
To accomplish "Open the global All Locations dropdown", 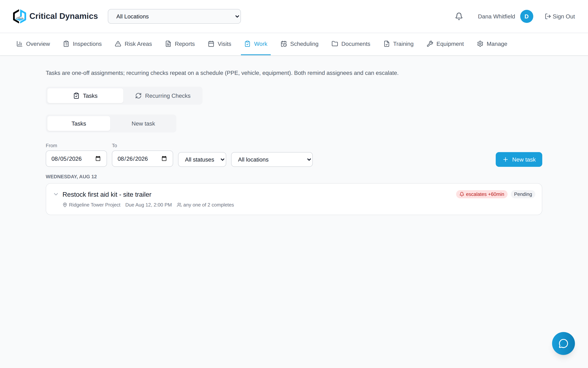I will 174,16.
